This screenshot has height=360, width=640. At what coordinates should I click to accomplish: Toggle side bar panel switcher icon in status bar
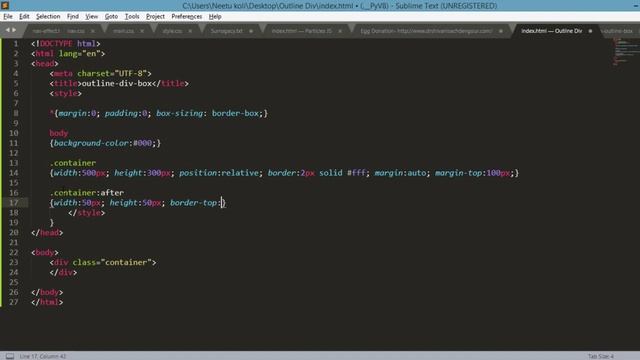click(10, 356)
